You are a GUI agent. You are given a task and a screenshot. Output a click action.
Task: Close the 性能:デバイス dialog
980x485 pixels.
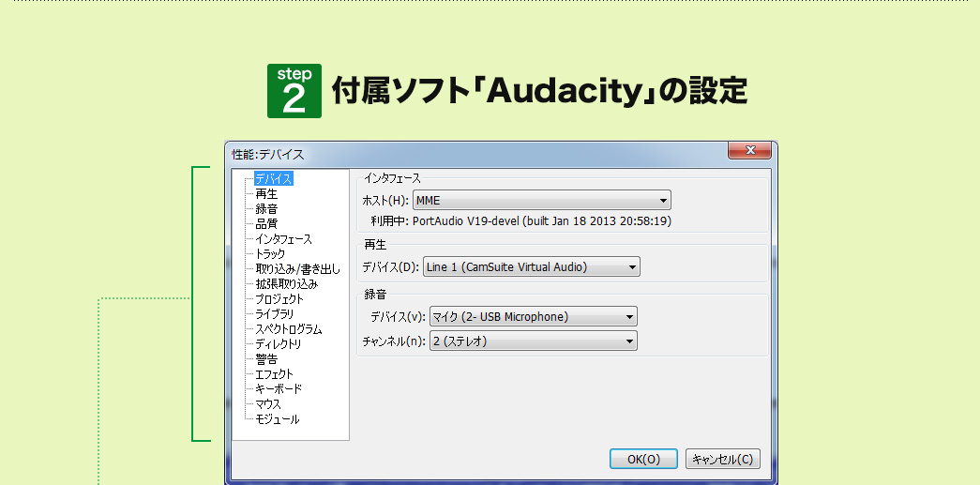click(750, 150)
